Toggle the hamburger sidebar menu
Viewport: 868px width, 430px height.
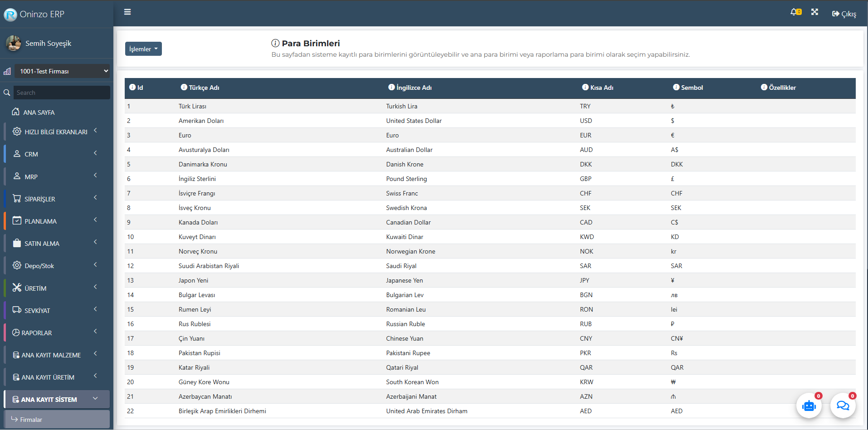pyautogui.click(x=127, y=12)
